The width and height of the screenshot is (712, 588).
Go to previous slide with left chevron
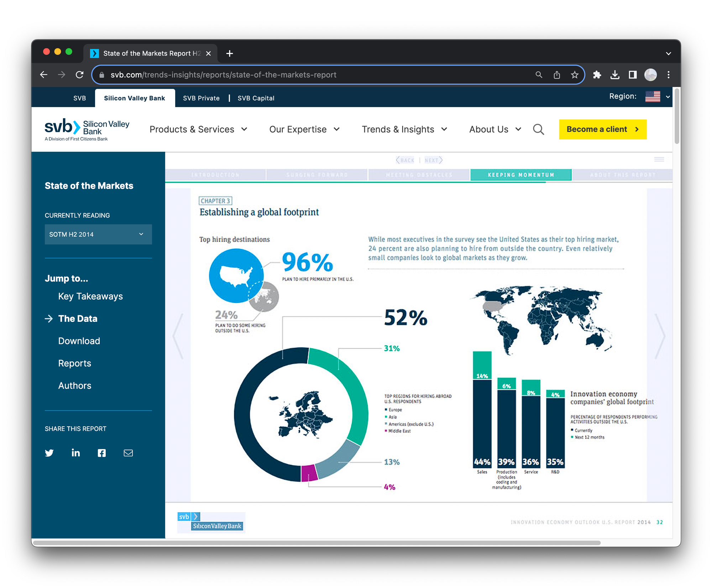[178, 336]
